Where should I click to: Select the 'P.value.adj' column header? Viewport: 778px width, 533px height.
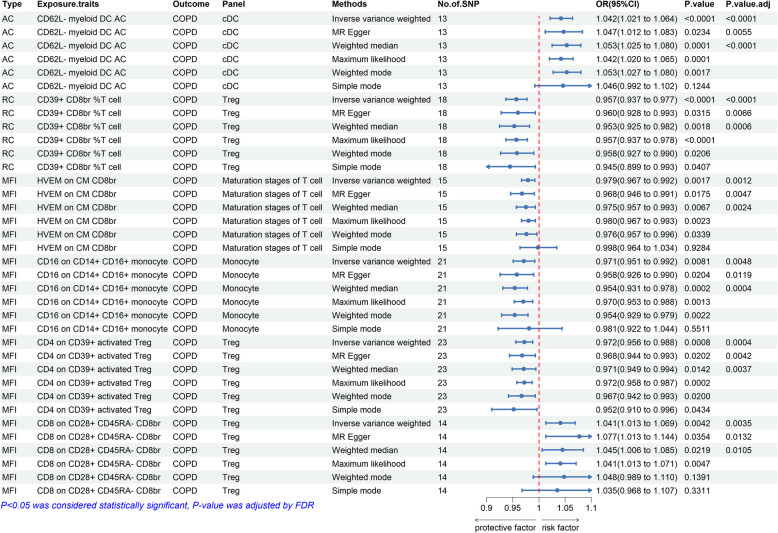[x=748, y=4]
